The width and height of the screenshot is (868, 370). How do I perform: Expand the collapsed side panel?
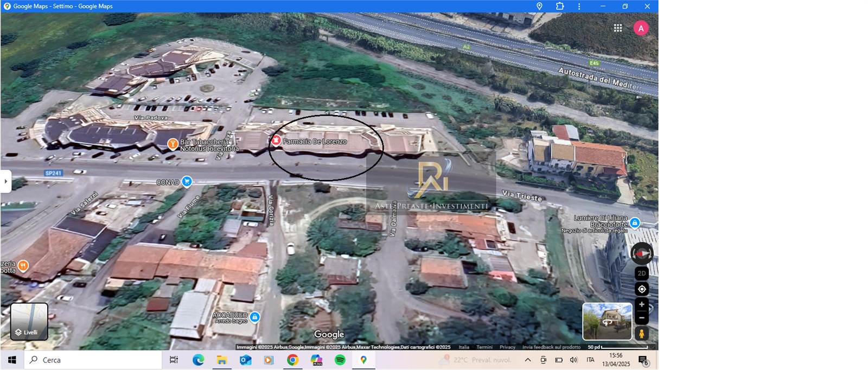coord(5,181)
